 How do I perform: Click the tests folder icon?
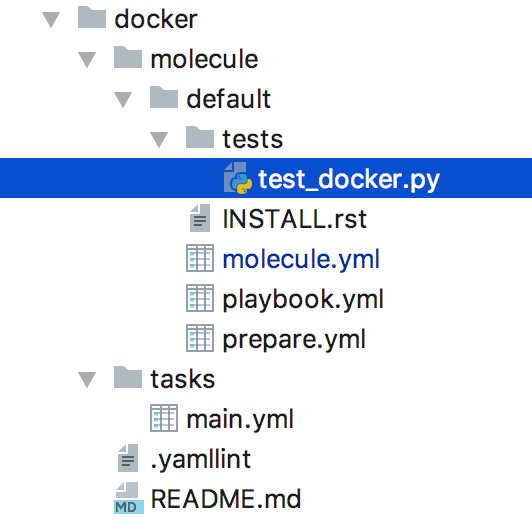coord(200,137)
